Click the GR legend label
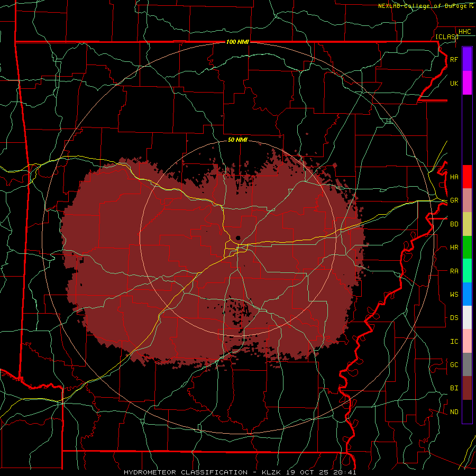 454,200
